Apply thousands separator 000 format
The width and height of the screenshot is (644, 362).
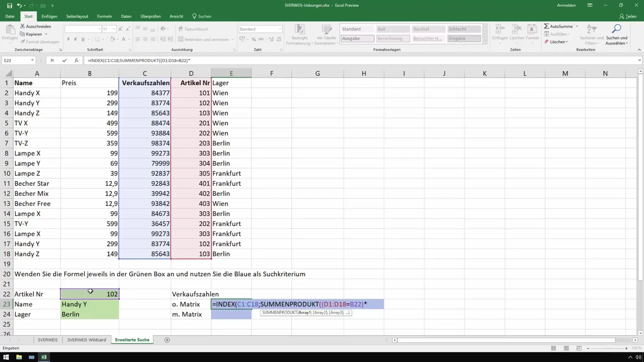click(x=261, y=39)
